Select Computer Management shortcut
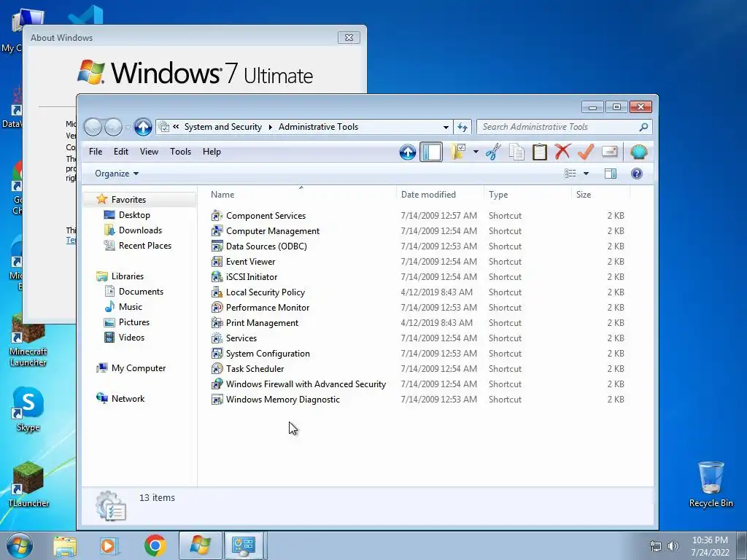 tap(273, 231)
